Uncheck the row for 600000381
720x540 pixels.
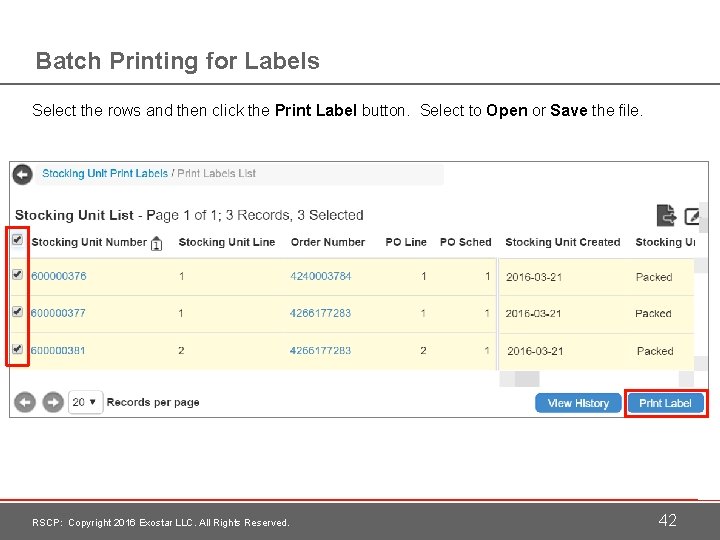tap(17, 349)
